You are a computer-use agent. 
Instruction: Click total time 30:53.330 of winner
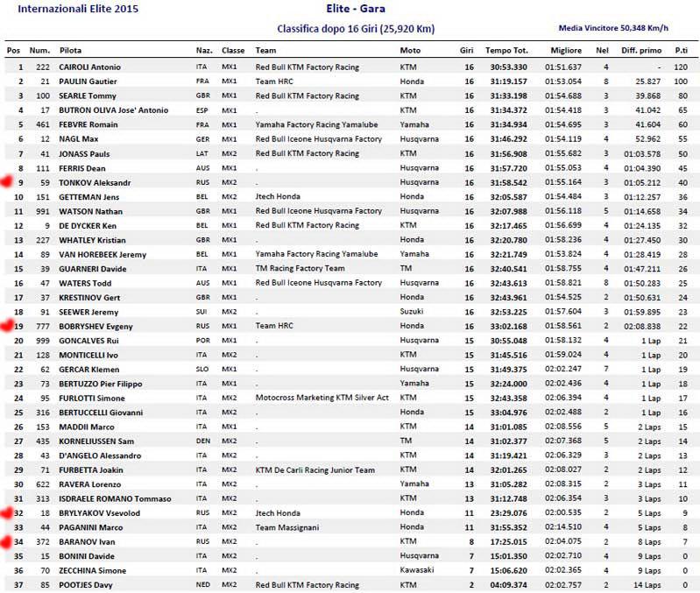click(508, 67)
